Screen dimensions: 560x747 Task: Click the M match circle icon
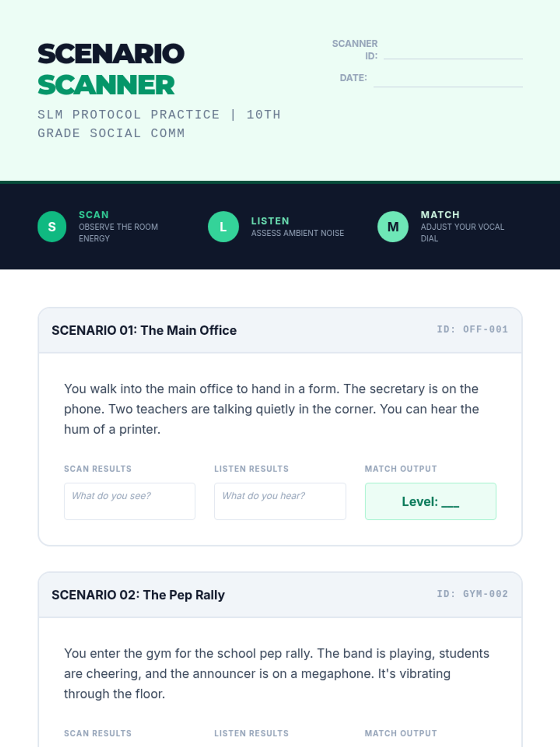tap(393, 226)
